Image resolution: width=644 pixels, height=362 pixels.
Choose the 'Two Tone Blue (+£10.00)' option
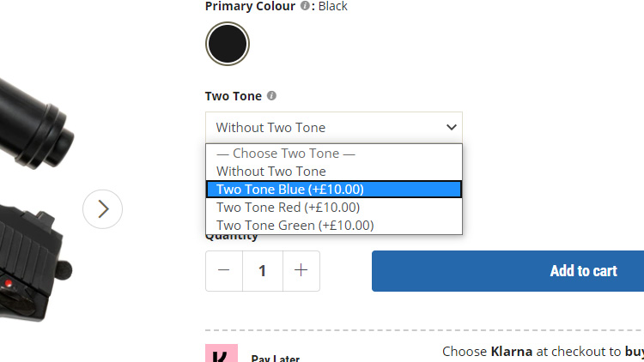click(333, 190)
